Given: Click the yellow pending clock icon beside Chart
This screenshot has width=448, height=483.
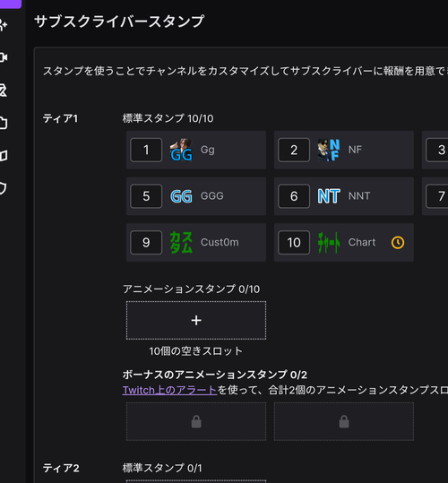Looking at the screenshot, I should coord(398,243).
